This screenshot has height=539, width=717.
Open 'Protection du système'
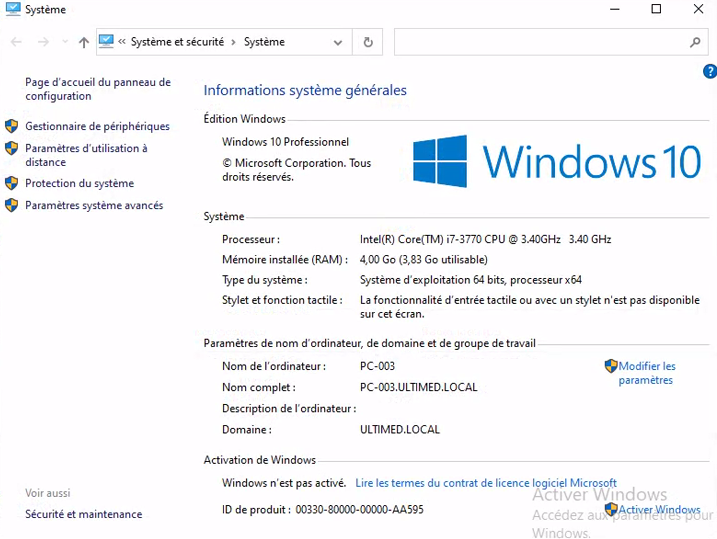click(80, 183)
